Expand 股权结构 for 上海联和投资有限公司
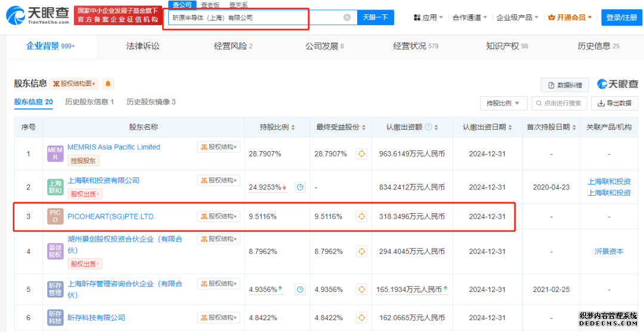The width and height of the screenshot is (644, 332). pos(218,180)
